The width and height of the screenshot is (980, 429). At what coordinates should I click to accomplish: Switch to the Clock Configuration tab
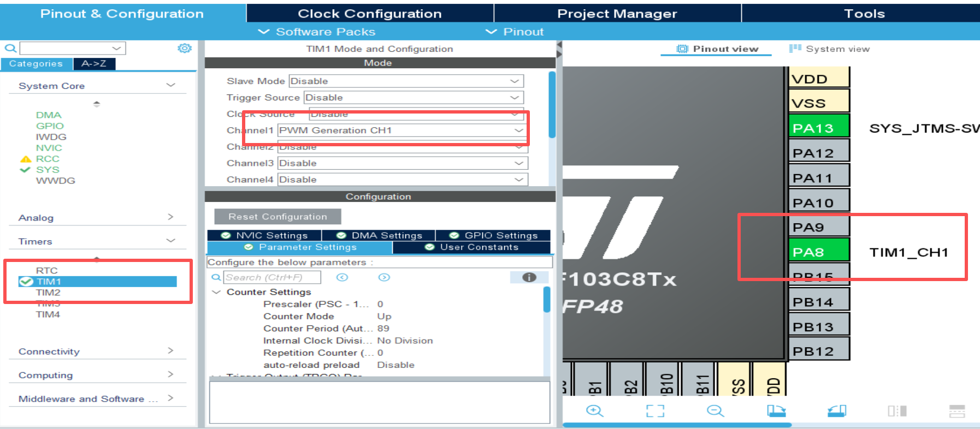pos(370,14)
